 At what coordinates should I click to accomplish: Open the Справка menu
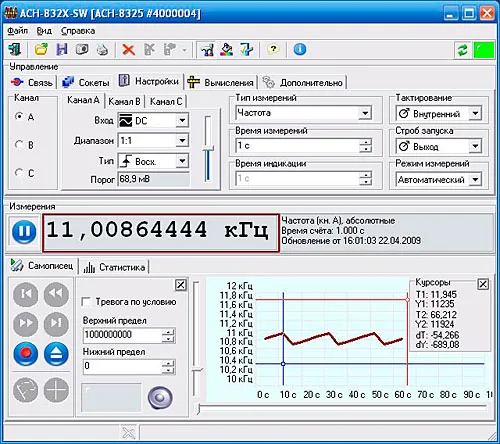(x=78, y=31)
